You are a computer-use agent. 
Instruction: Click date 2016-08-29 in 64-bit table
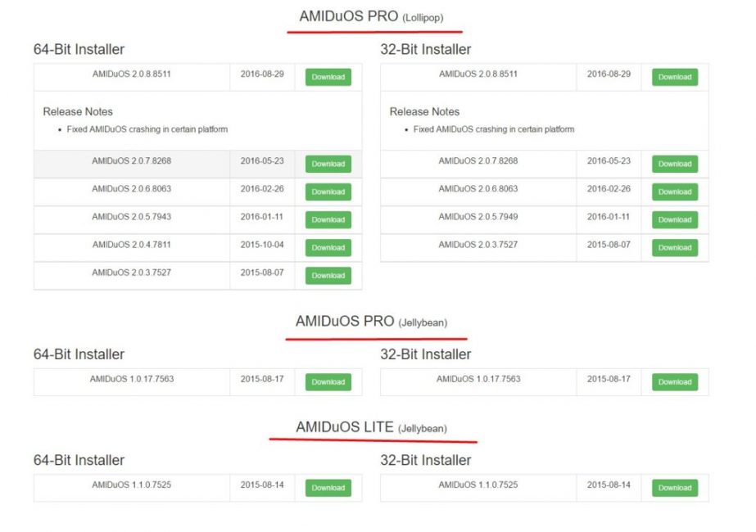pyautogui.click(x=262, y=74)
